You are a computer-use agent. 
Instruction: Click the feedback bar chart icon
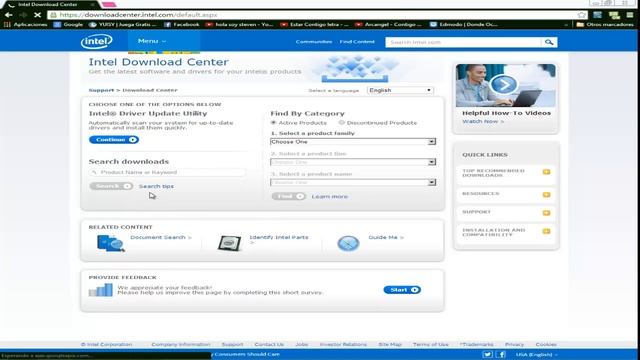(x=100, y=290)
